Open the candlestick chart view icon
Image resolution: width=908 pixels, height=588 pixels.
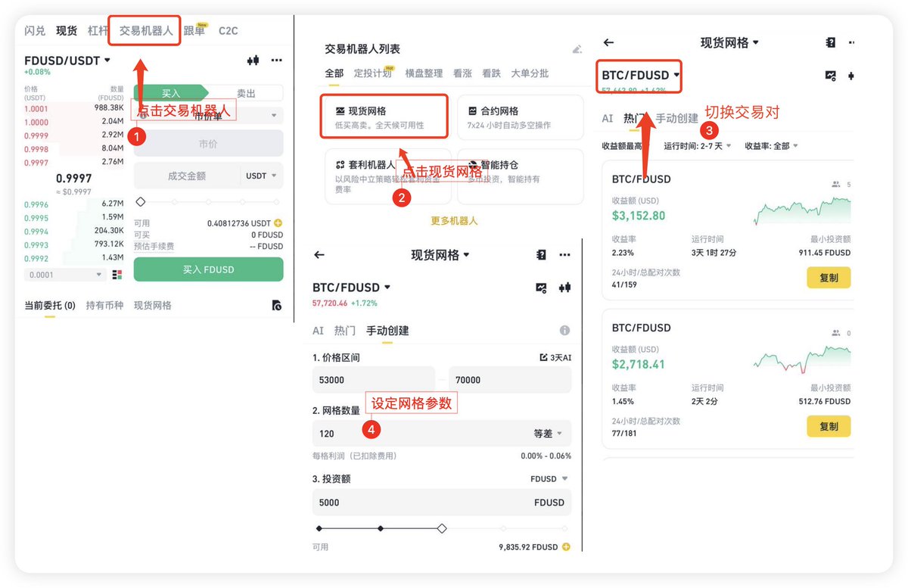point(253,59)
